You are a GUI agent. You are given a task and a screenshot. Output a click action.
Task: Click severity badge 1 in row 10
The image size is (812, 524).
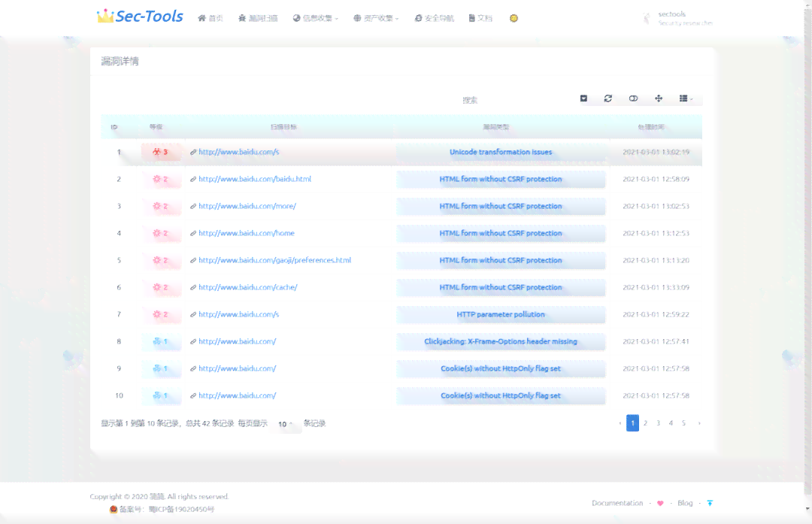(x=161, y=395)
